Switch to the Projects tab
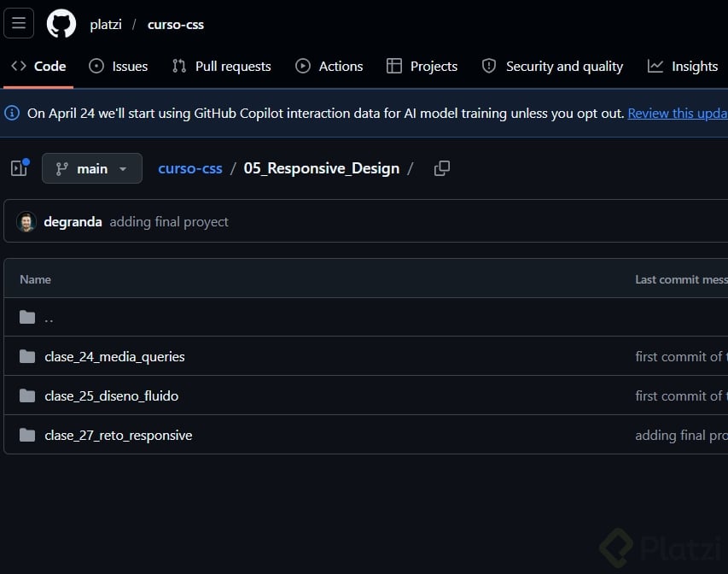 (422, 67)
